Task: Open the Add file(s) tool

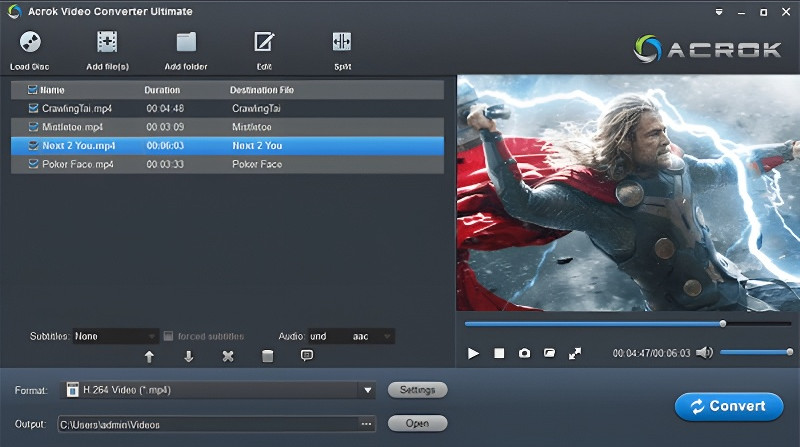Action: pos(107,42)
